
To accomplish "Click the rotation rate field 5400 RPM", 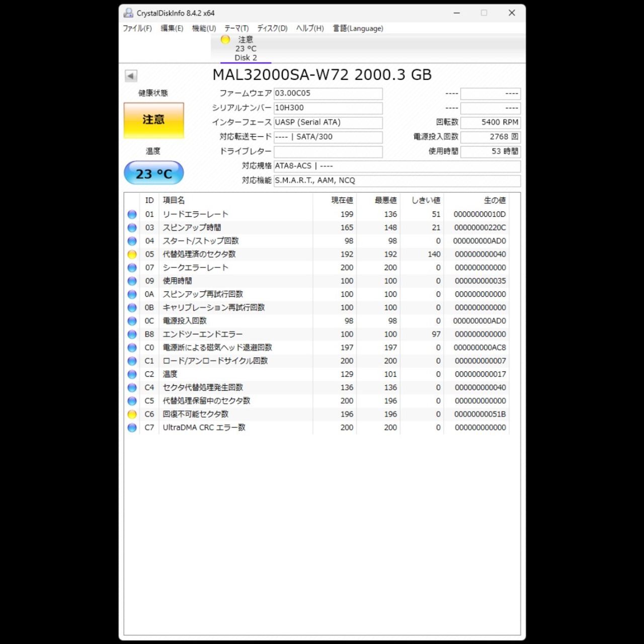I will (x=491, y=122).
